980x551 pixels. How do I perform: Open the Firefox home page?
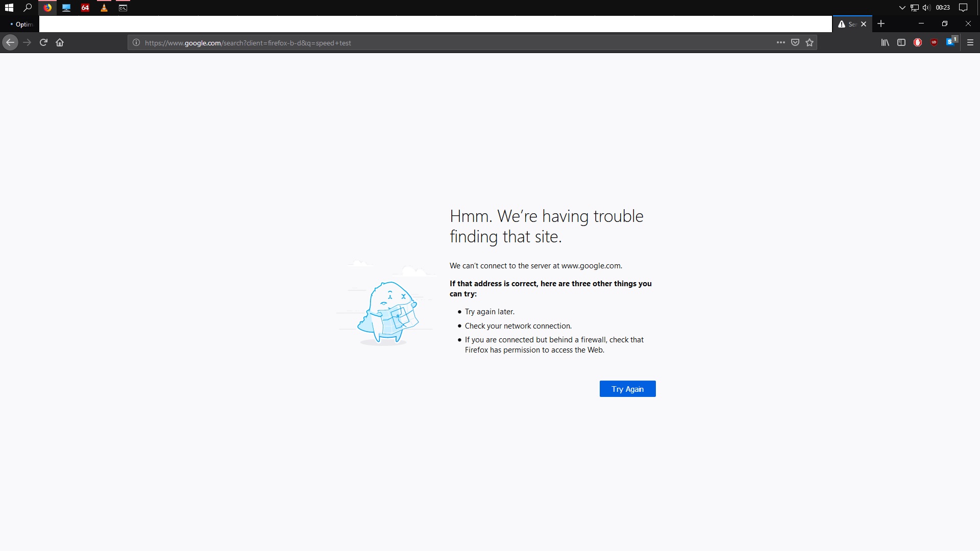point(60,43)
